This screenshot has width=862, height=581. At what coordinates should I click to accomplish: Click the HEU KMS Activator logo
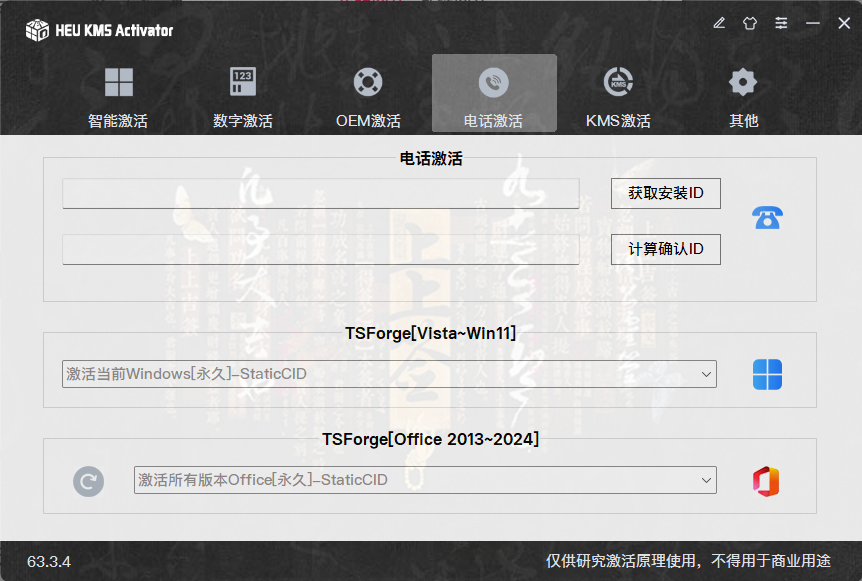[35, 30]
